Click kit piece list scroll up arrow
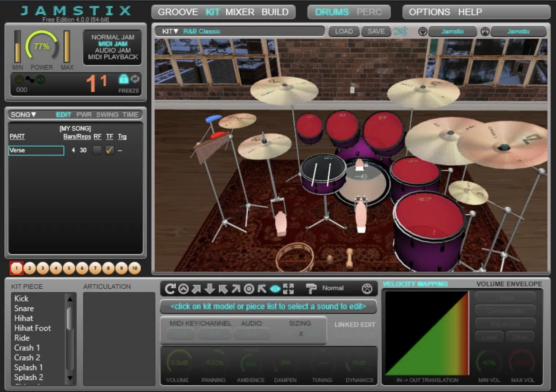 point(70,299)
